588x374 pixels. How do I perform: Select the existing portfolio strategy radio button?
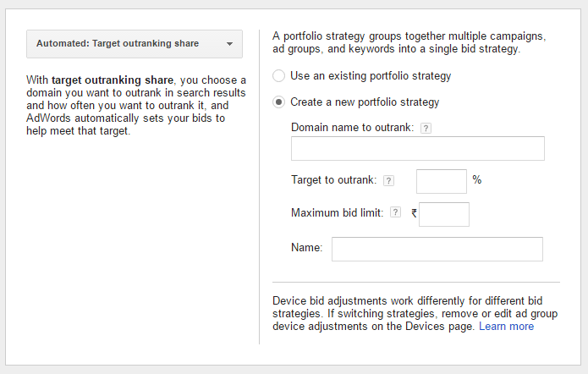[x=278, y=76]
